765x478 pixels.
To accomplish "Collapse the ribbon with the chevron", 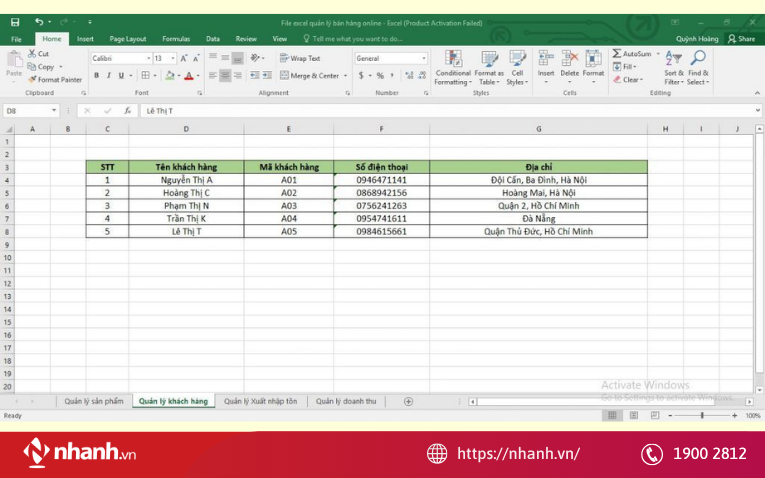I will tap(757, 93).
